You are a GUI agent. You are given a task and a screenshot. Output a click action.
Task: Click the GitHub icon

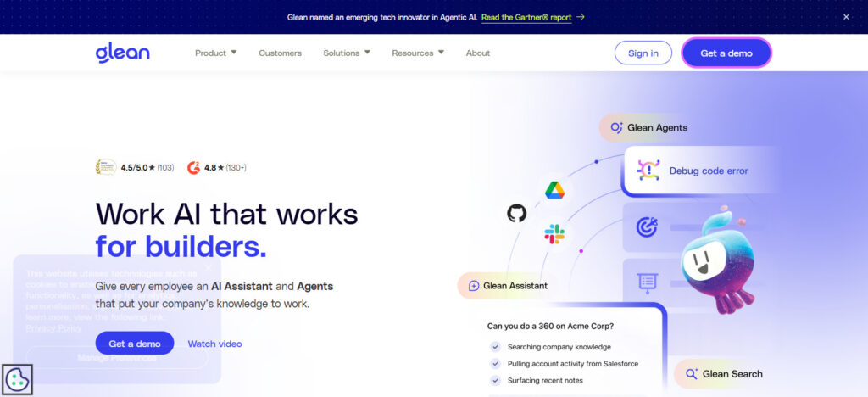coord(516,213)
